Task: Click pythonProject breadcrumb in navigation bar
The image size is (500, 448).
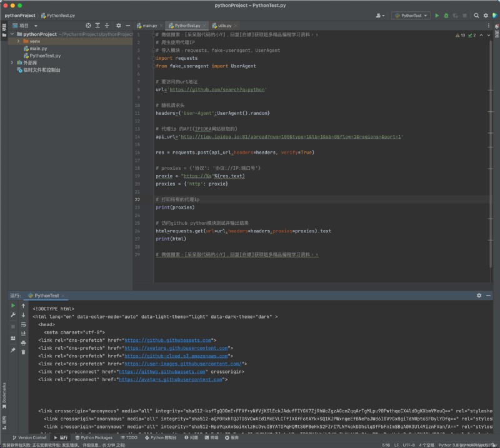Action: coord(20,15)
